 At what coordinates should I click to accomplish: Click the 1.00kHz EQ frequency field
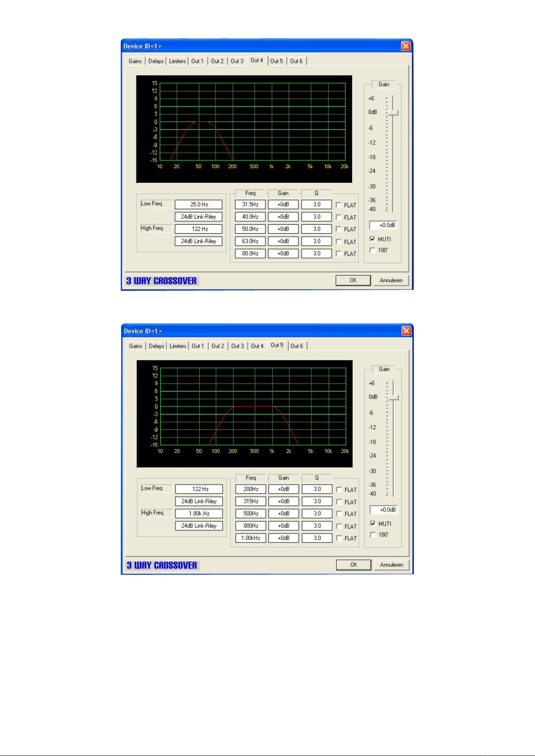point(251,538)
